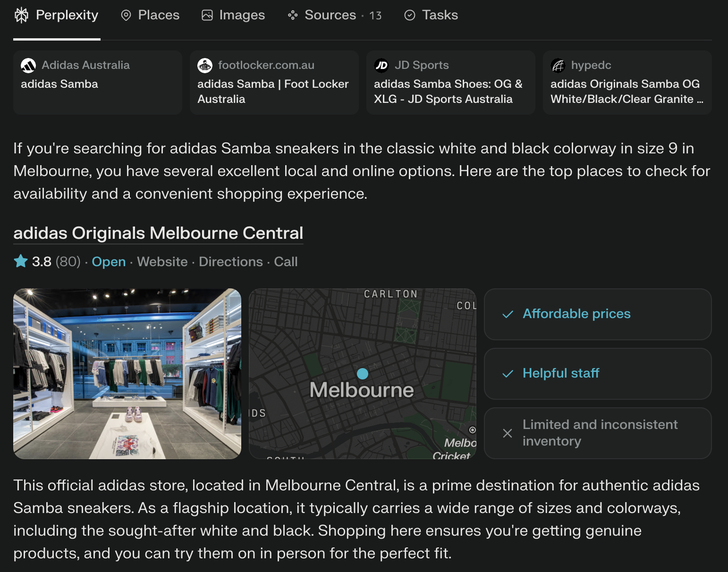Click the Perplexity logo icon
This screenshot has height=572, width=728.
(21, 15)
